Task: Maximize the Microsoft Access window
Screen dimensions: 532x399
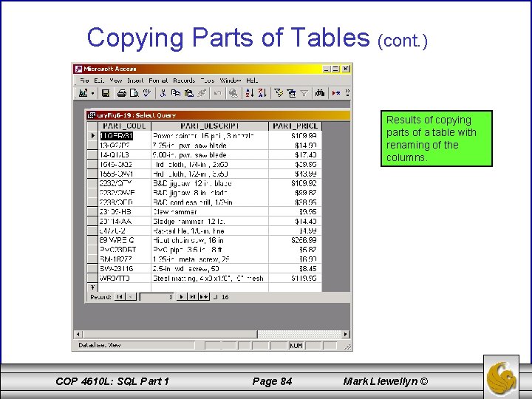Action: pos(335,69)
